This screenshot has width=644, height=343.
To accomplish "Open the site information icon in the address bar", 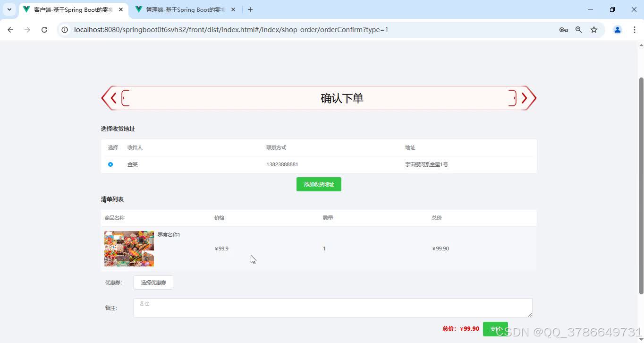I will click(65, 30).
